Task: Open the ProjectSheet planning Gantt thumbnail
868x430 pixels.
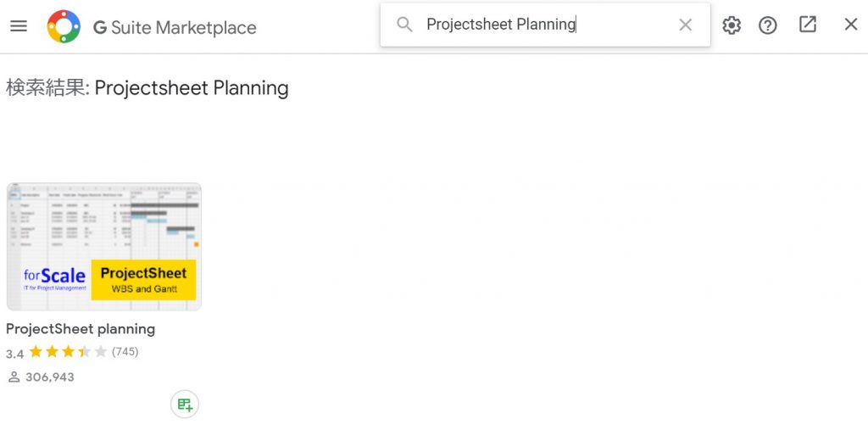Action: coord(104,246)
